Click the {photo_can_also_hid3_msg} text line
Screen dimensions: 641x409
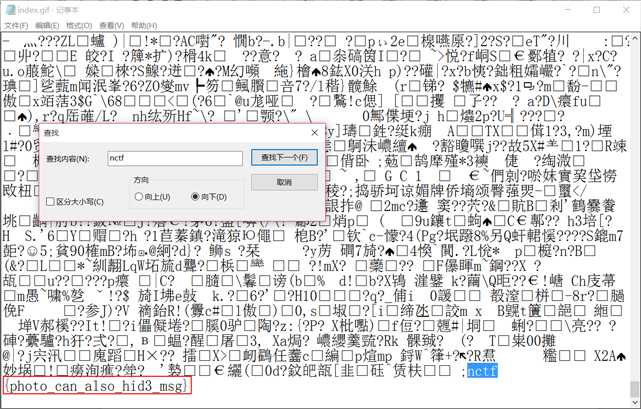[x=97, y=386]
